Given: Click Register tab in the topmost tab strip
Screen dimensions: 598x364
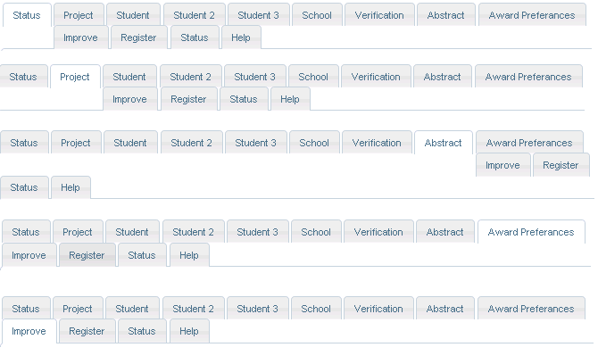Looking at the screenshot, I should coord(137,37).
